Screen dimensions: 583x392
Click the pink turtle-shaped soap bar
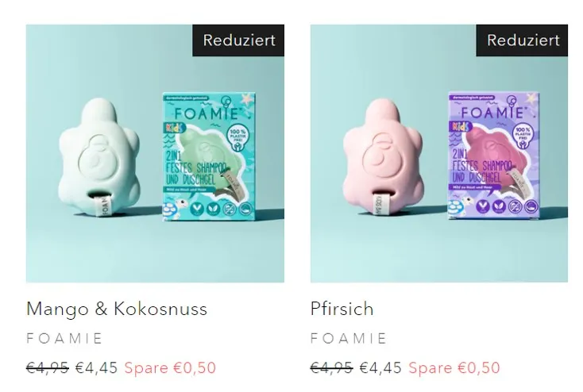coord(384,158)
